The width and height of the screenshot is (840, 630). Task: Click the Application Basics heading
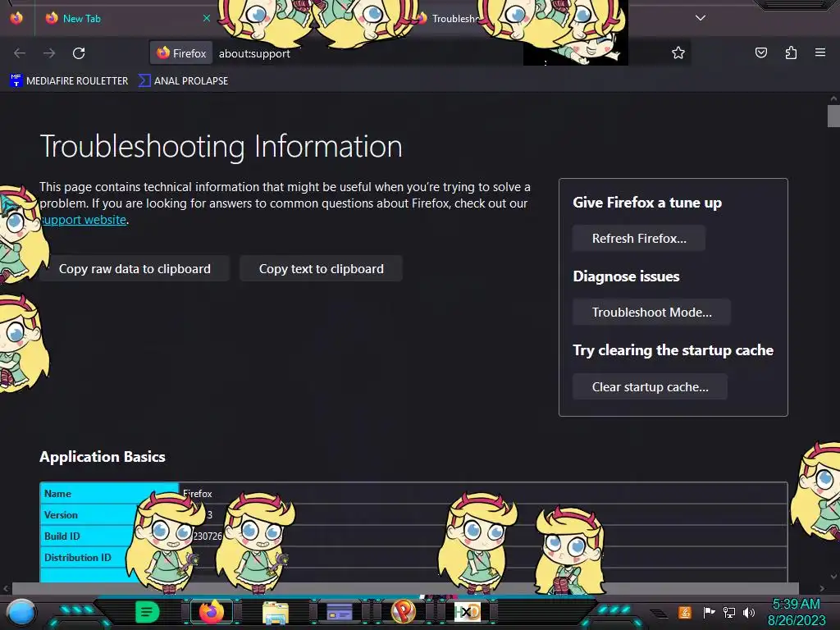click(103, 456)
